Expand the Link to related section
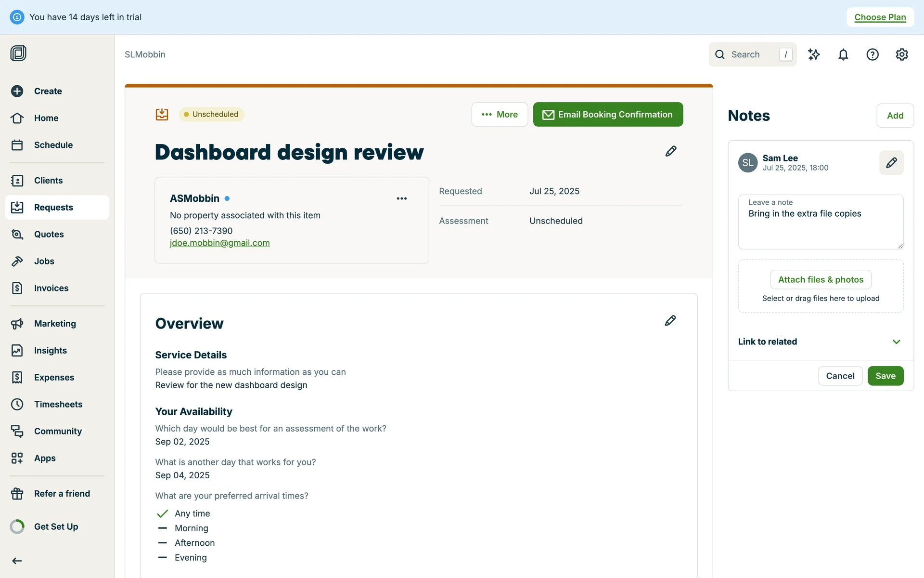 click(896, 342)
